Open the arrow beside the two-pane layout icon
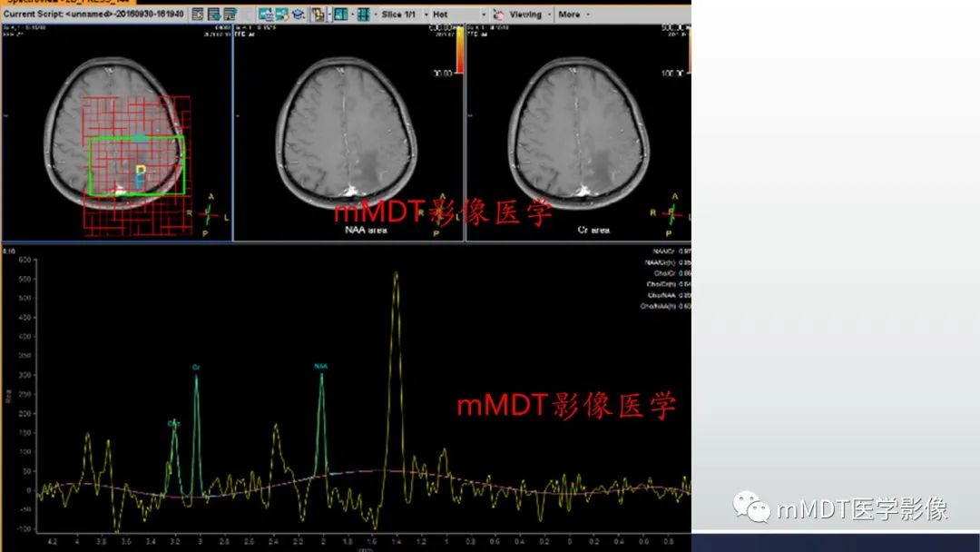Viewport: 980px width, 552px height. point(352,15)
